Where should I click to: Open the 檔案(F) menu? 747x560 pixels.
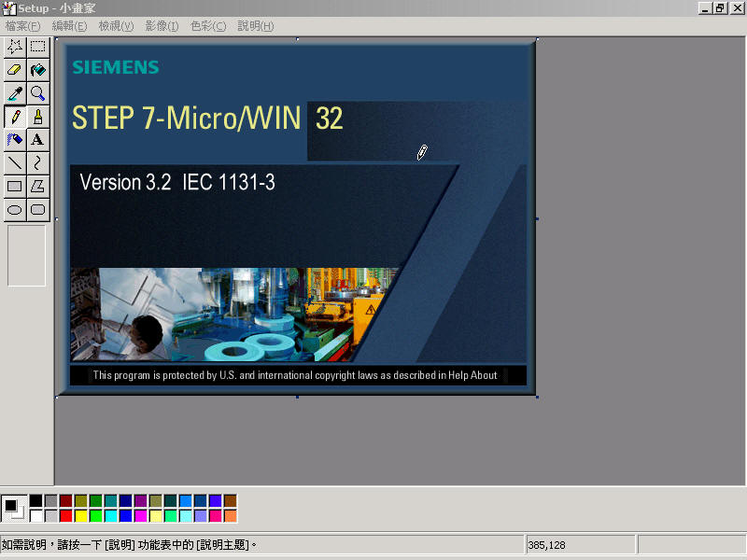(22, 26)
